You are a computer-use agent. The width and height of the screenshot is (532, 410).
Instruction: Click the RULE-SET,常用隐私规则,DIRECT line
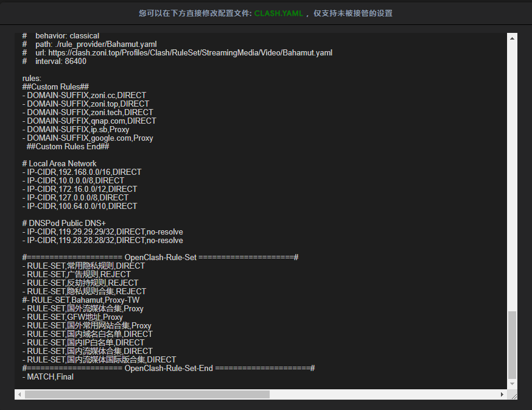click(x=83, y=266)
